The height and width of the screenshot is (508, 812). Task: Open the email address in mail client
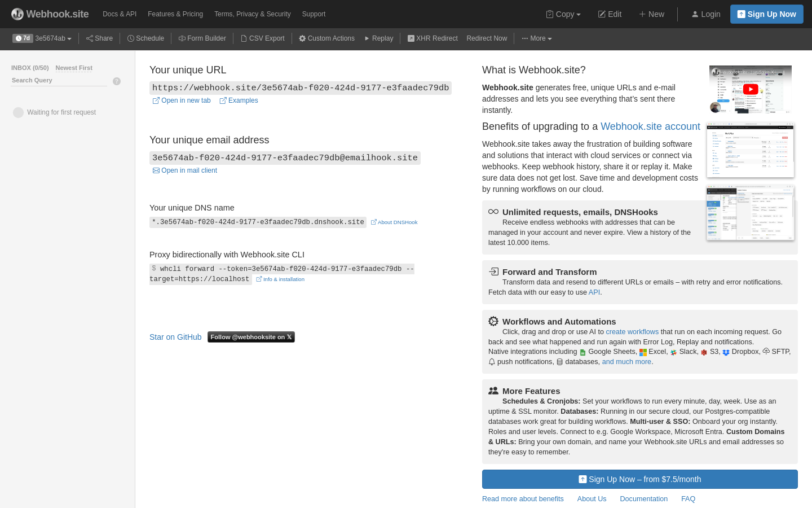pyautogui.click(x=184, y=170)
